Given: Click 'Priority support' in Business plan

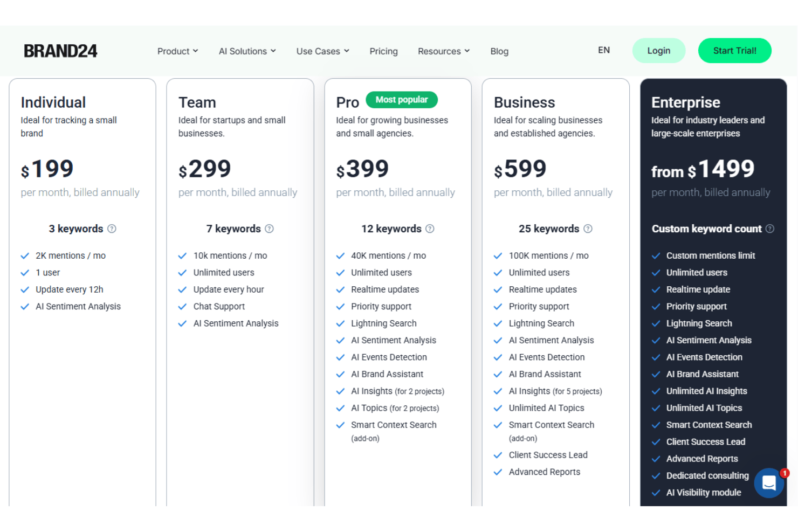Looking at the screenshot, I should [x=539, y=307].
